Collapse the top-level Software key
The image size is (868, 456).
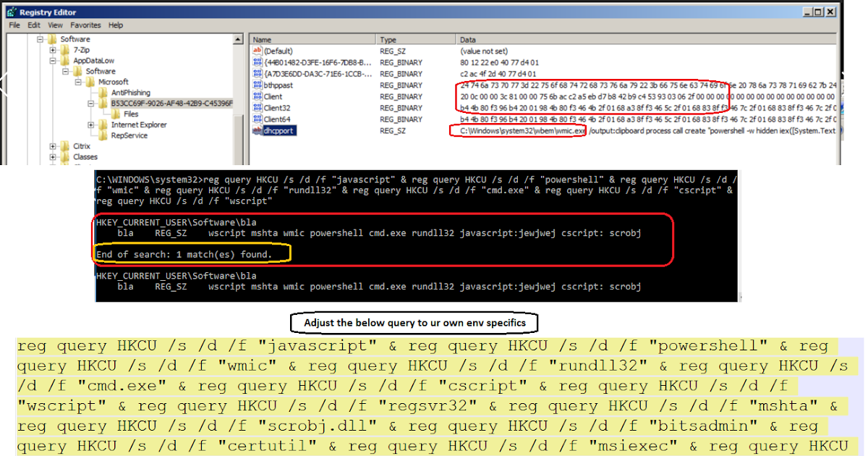41,39
